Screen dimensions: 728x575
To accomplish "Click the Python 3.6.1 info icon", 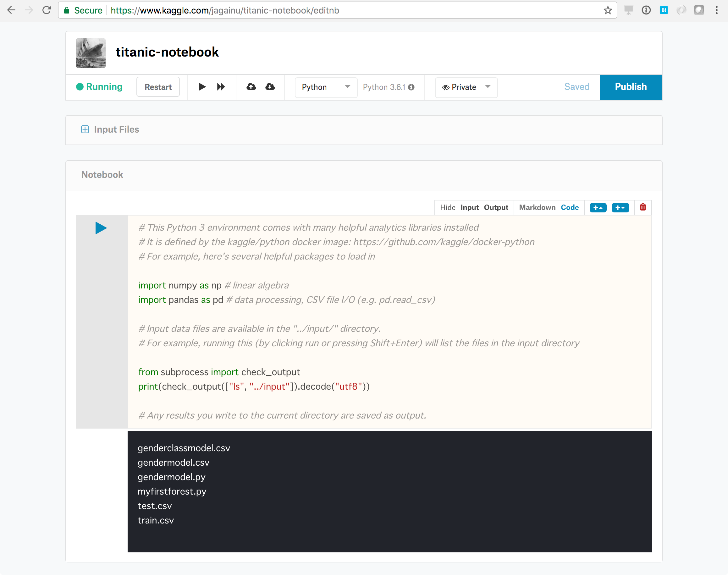I will [411, 87].
